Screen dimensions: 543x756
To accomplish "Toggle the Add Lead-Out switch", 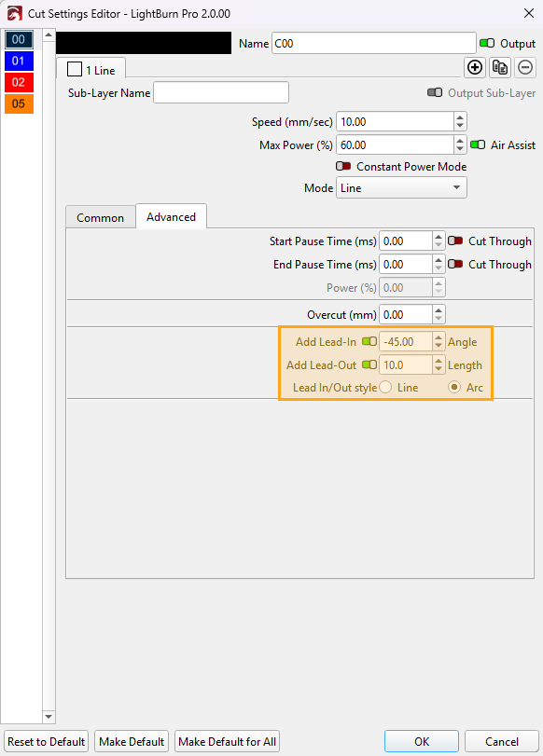I will tap(369, 364).
